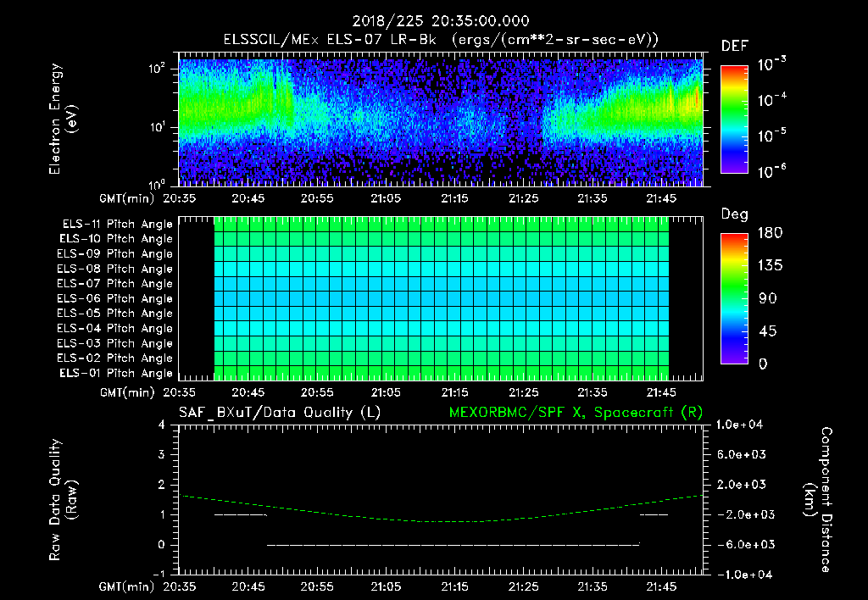The height and width of the screenshot is (600, 868).
Task: Click the 180 tick on the Deg scale
Action: coord(771,233)
